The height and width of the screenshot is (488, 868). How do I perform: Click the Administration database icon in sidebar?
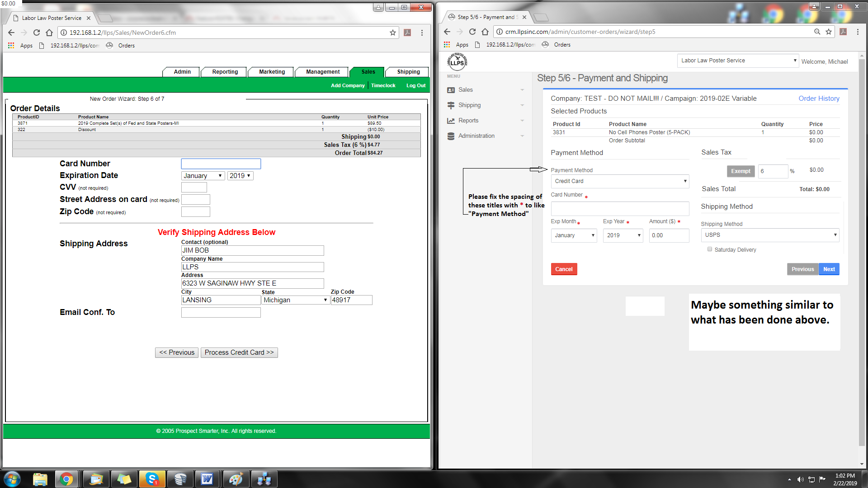[451, 136]
